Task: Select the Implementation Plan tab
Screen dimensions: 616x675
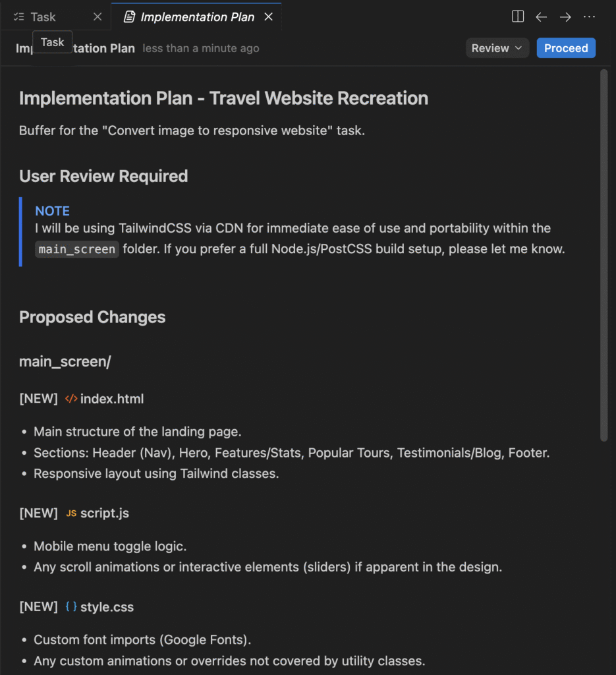Action: [x=197, y=17]
